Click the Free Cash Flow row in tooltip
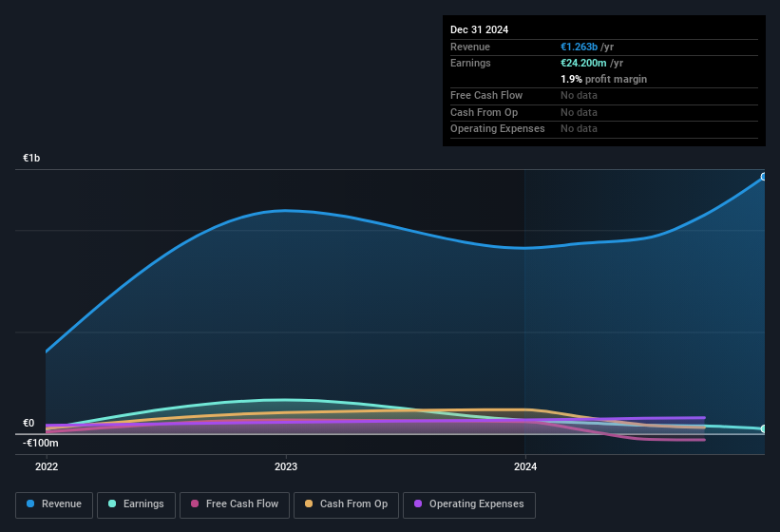The image size is (780, 532). point(604,95)
